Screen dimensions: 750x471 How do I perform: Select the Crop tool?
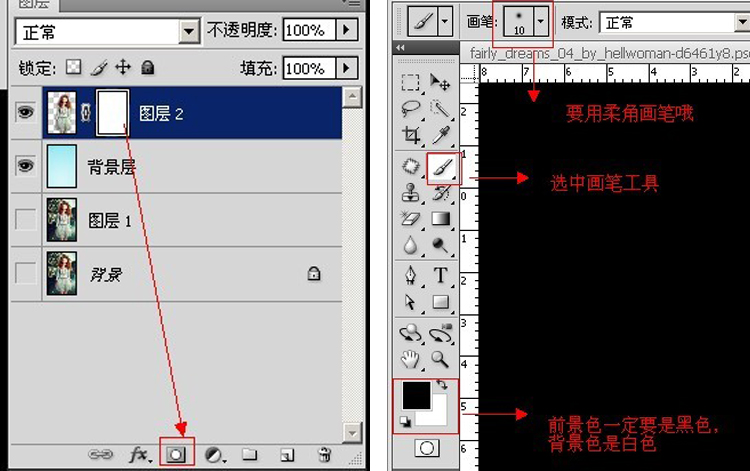coord(410,135)
